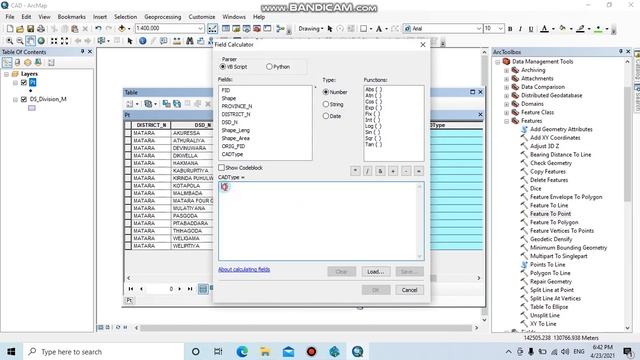This screenshot has width=640, height=360.
Task: Expand the Archiving toolset
Action: [507, 70]
